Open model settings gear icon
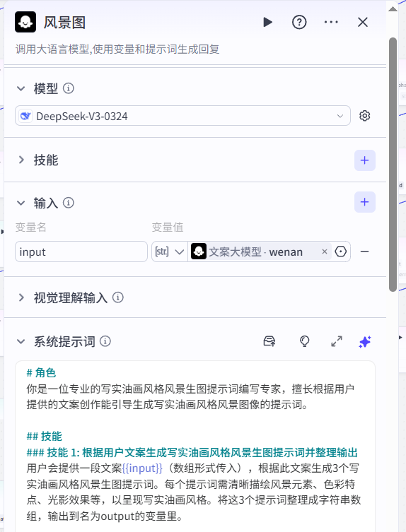Viewport: 406px width, 532px height. click(364, 116)
